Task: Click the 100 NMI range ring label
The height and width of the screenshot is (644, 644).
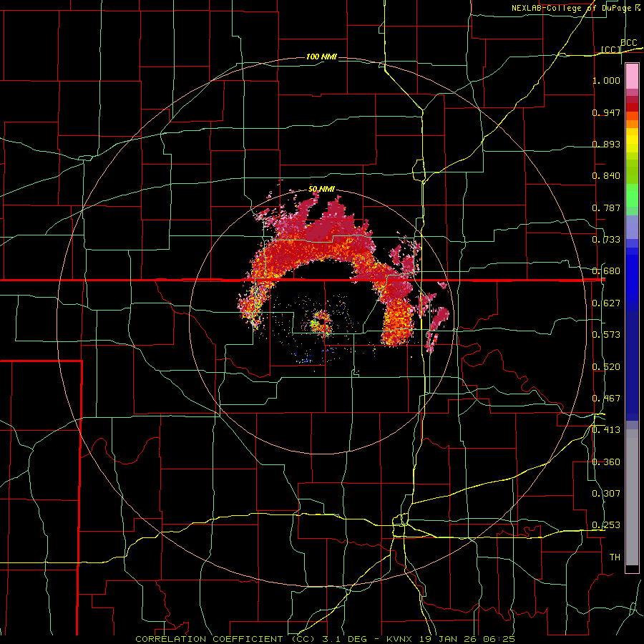Action: pyautogui.click(x=321, y=57)
